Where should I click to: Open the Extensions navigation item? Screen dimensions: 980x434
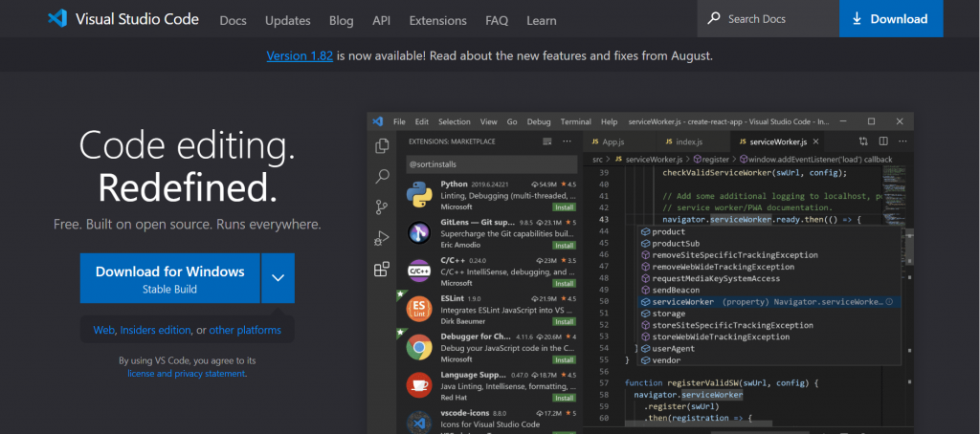pyautogui.click(x=437, y=21)
